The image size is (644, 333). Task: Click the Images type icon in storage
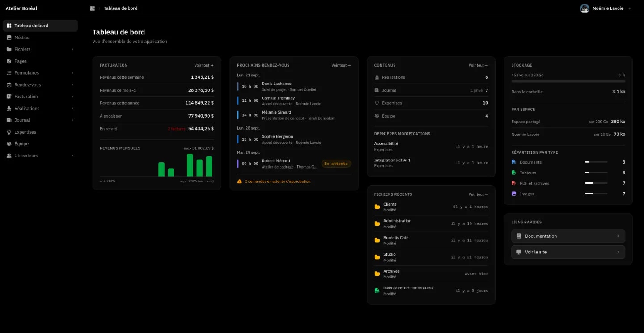[x=514, y=194]
